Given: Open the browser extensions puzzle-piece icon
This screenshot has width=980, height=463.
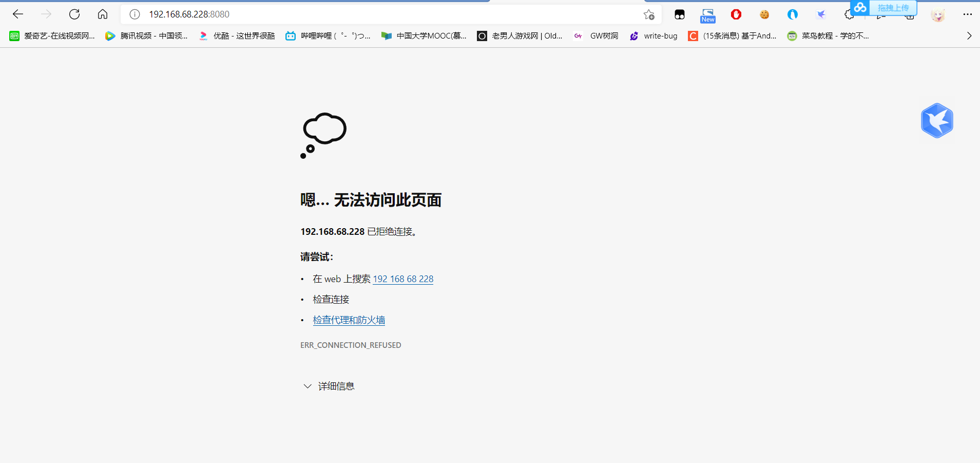Looking at the screenshot, I should (849, 14).
